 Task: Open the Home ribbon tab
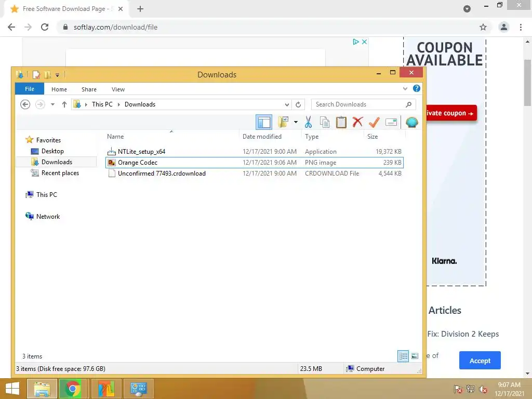59,89
